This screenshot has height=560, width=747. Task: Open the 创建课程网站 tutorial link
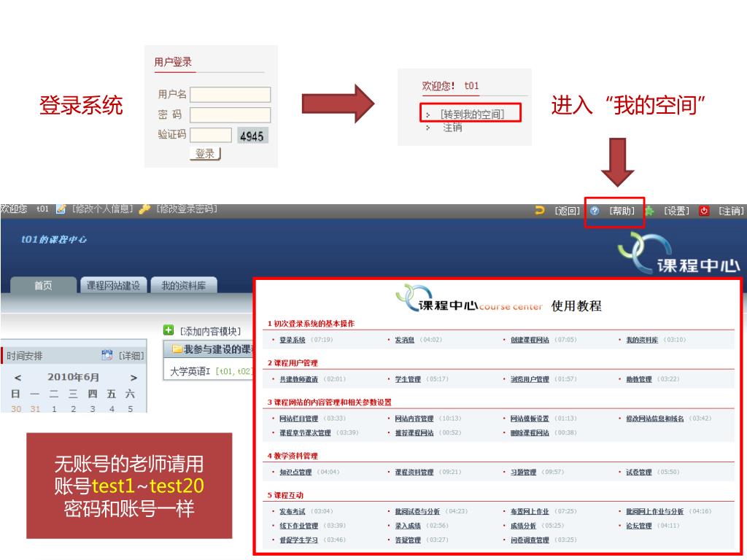coord(530,340)
